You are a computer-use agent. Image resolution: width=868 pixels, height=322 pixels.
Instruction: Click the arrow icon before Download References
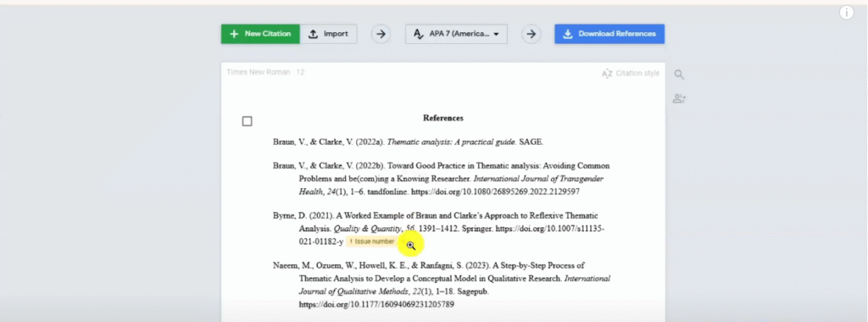[531, 34]
